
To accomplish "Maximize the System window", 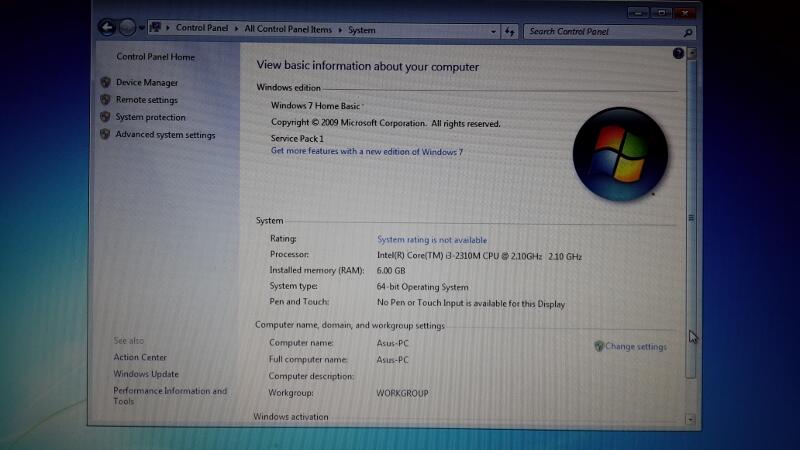I will tap(661, 12).
